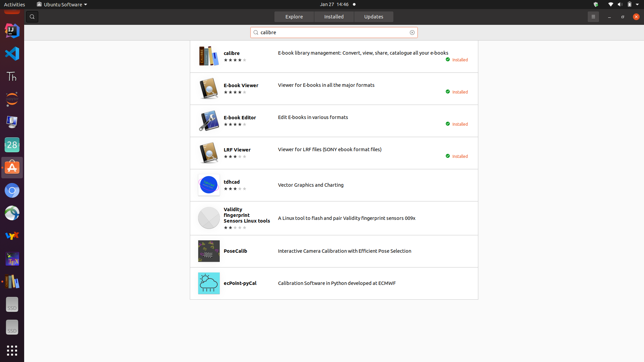Launch Visual Studio Code from the dock
Viewport: 644px width, 362px height.
12,54
